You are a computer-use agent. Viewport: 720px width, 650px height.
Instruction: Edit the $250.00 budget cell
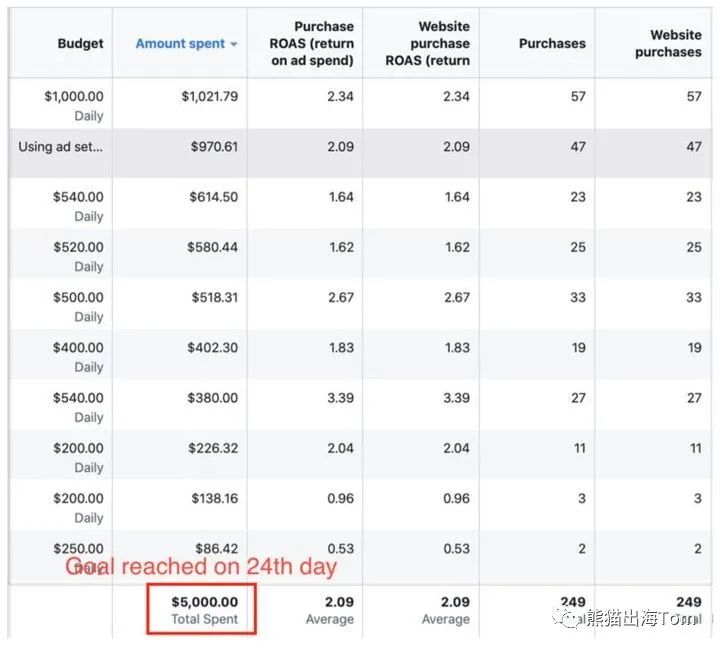tap(77, 548)
